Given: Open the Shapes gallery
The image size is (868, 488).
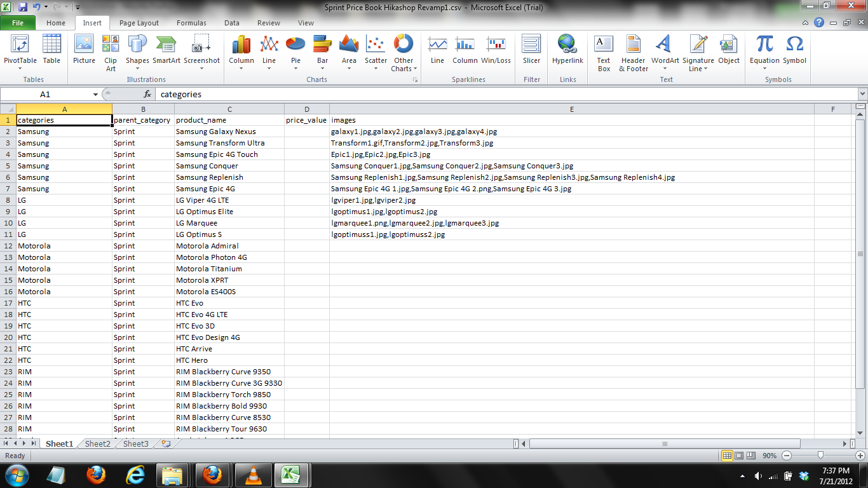Looking at the screenshot, I should coord(137,53).
